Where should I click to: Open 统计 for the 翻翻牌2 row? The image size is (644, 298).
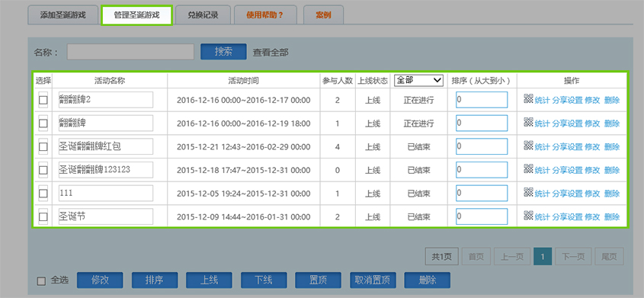[x=542, y=100]
